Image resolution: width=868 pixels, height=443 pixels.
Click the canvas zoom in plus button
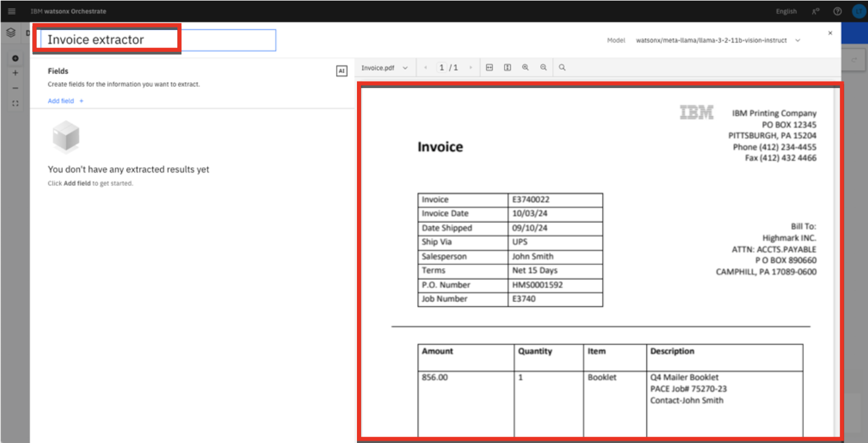point(15,73)
